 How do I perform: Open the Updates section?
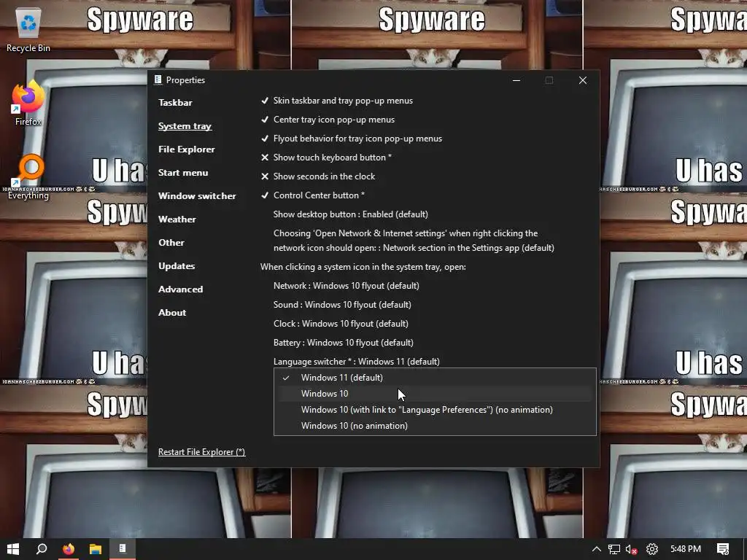pyautogui.click(x=177, y=265)
